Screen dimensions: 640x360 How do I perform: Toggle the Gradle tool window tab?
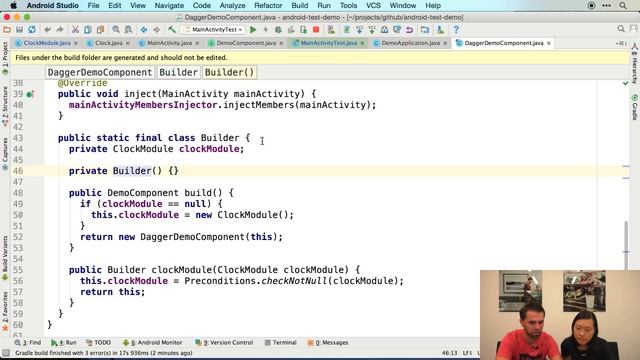coord(635,107)
